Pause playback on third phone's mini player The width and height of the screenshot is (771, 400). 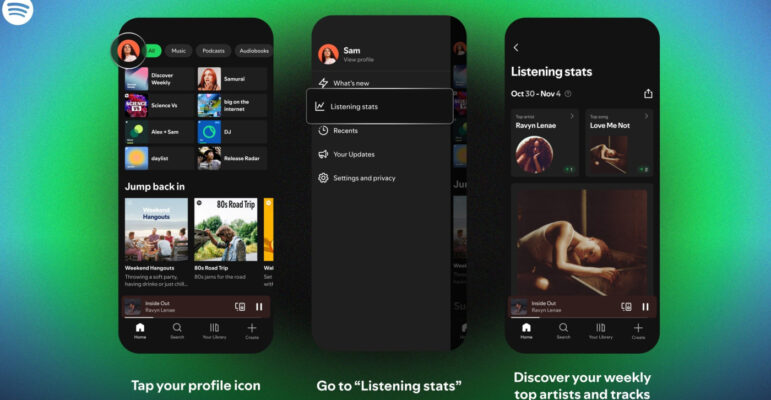(645, 307)
